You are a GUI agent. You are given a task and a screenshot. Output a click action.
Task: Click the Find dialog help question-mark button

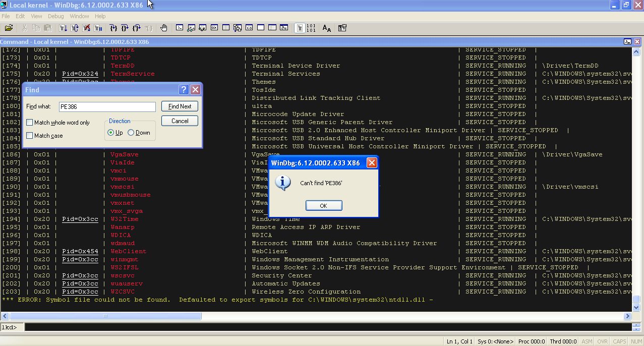[x=184, y=90]
